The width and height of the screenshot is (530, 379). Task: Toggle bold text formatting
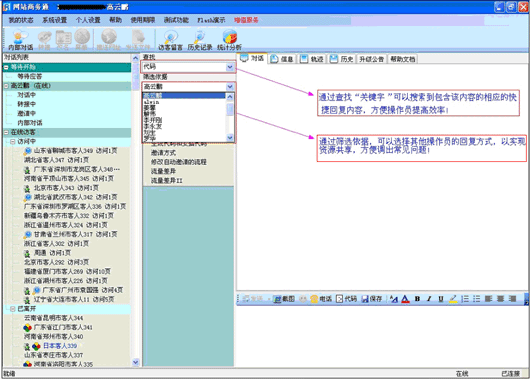point(417,299)
